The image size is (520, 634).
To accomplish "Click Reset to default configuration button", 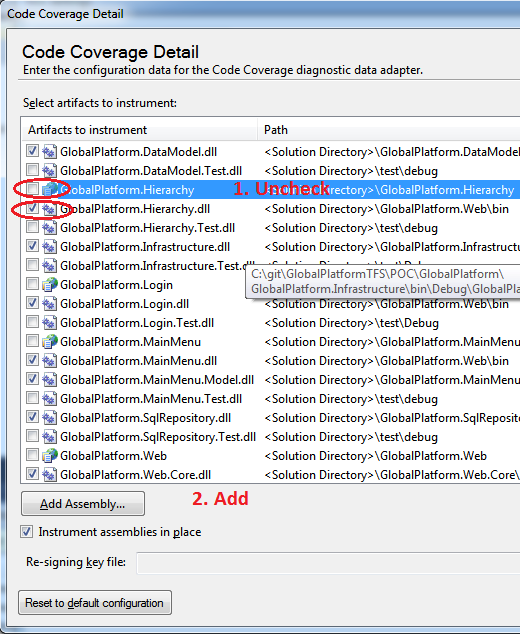I will pyautogui.click(x=95, y=602).
